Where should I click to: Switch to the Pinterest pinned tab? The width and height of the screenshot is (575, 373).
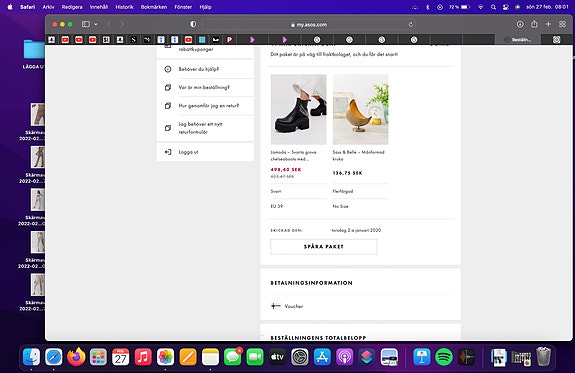pos(230,40)
